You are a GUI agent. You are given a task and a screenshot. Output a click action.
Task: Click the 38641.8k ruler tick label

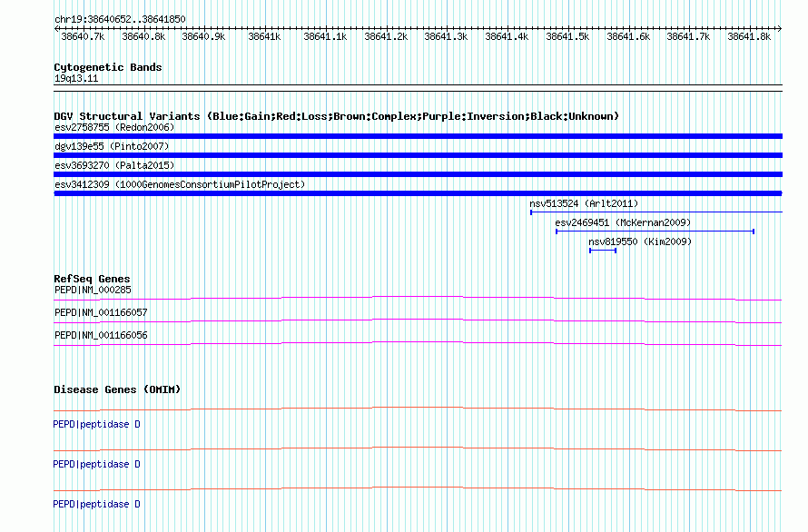749,36
